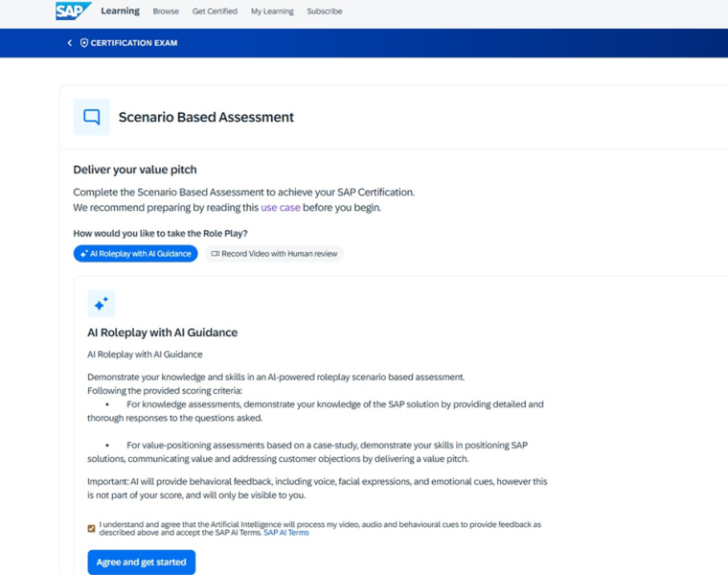Screen dimensions: 728x575
Task: Open the use case link
Action: (x=281, y=208)
